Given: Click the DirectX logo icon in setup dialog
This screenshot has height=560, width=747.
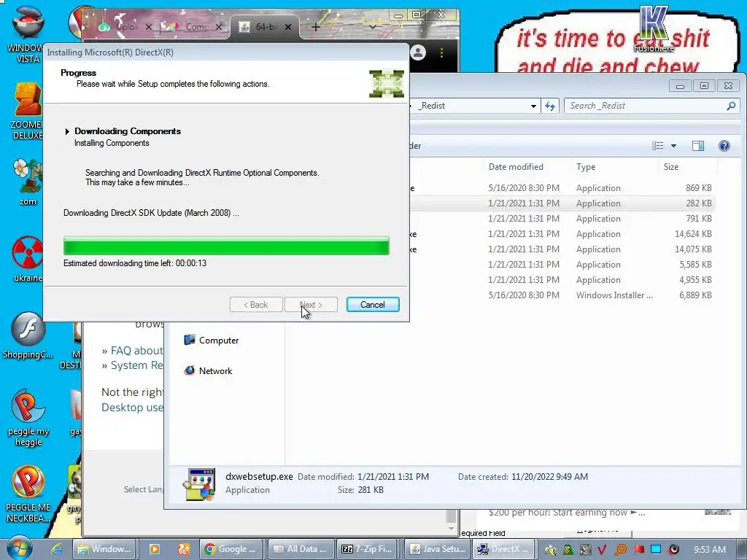Looking at the screenshot, I should coord(387,84).
